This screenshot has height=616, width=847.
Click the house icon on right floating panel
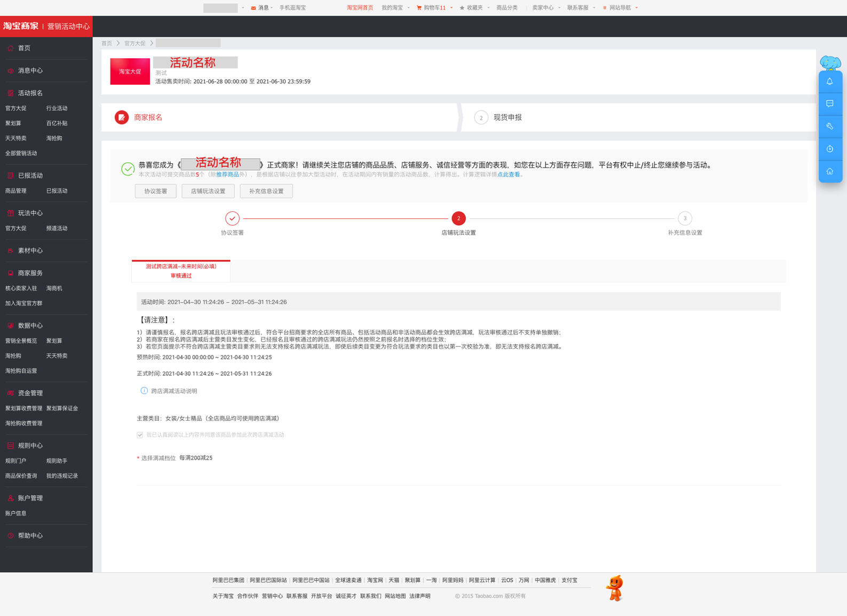pos(830,171)
